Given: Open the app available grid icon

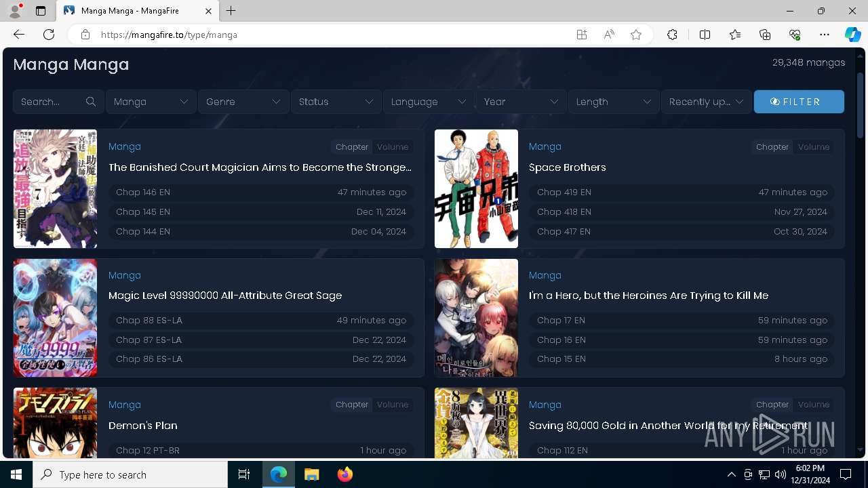Looking at the screenshot, I should (x=582, y=35).
